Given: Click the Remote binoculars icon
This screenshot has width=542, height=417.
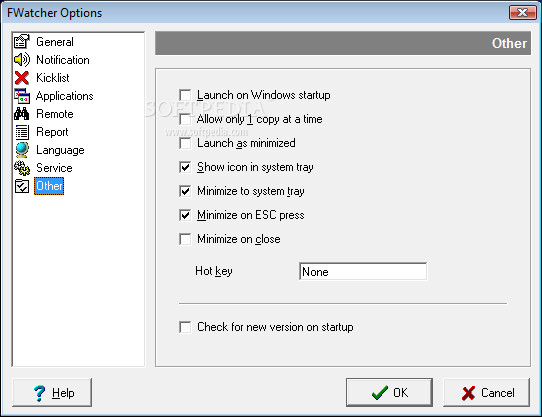Looking at the screenshot, I should click(22, 114).
